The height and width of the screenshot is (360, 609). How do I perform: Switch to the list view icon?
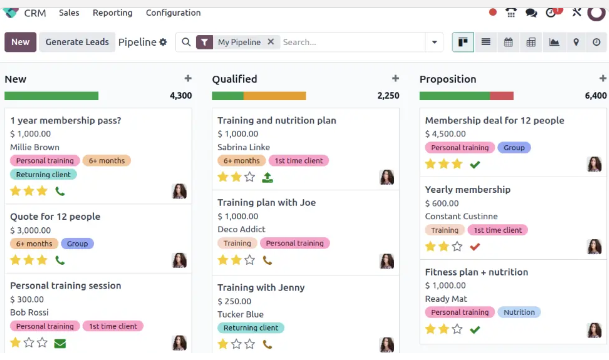coord(485,42)
